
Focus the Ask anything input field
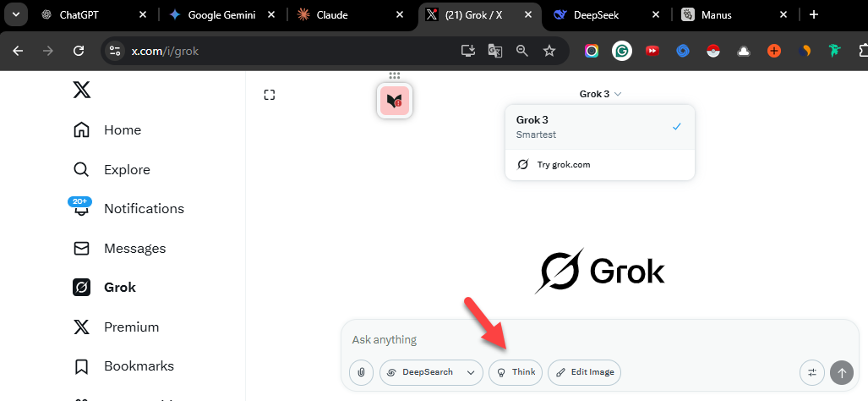tap(600, 339)
